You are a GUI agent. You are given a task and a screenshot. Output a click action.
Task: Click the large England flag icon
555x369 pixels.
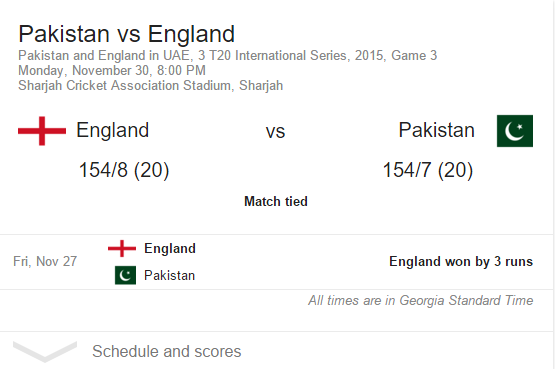tap(42, 131)
